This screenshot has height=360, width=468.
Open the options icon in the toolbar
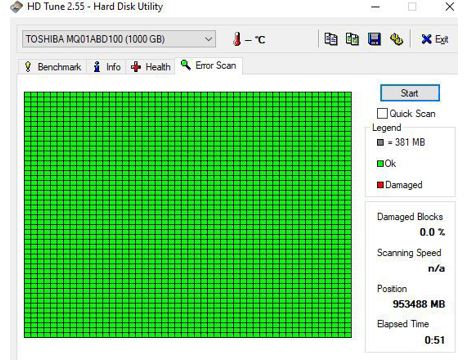tap(396, 39)
